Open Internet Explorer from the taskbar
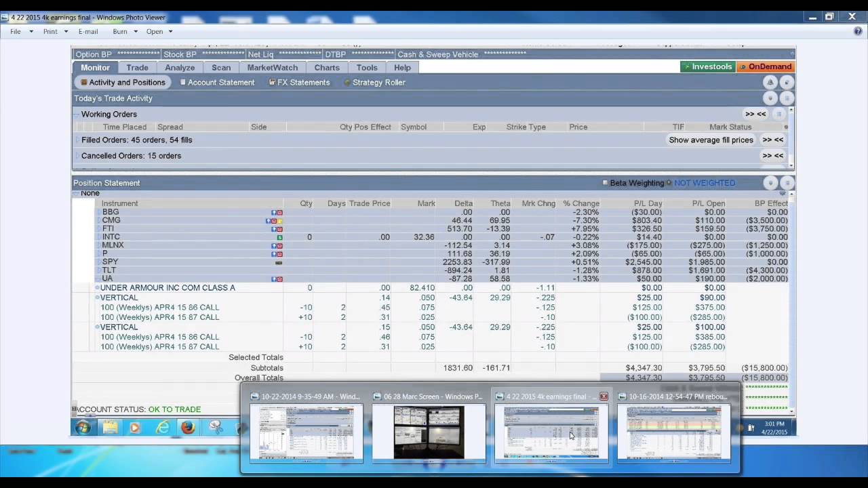868x488 pixels. 162,428
